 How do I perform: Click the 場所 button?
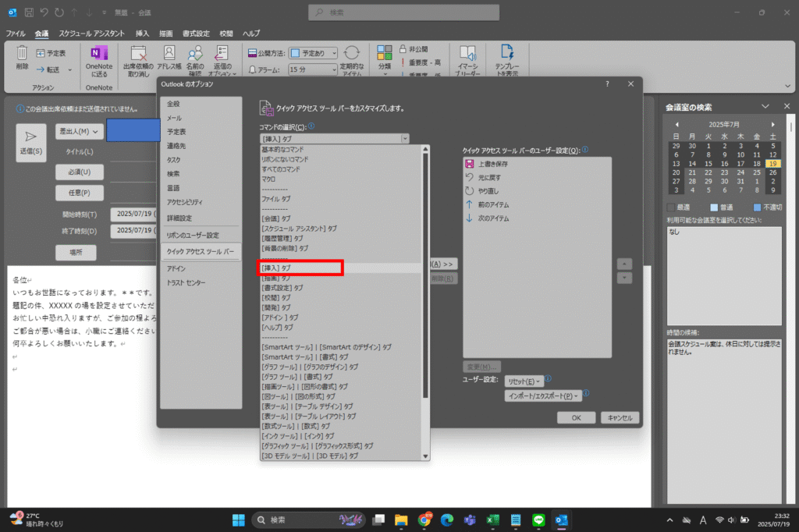coord(76,252)
